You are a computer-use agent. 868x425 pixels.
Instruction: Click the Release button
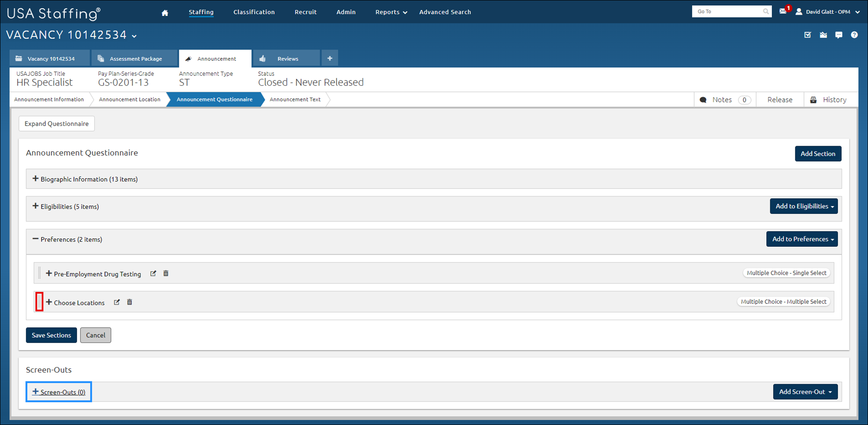pyautogui.click(x=780, y=100)
